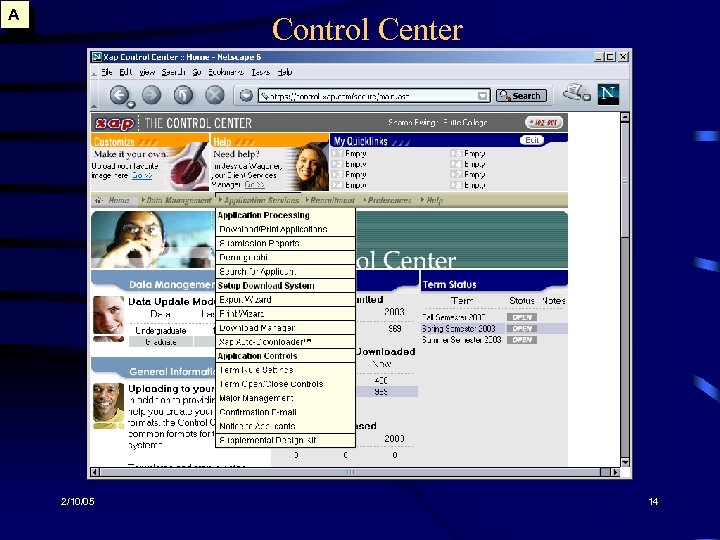The image size is (720, 540).
Task: Select Supplemental Design Kit menu entry
Action: pyautogui.click(x=285, y=440)
